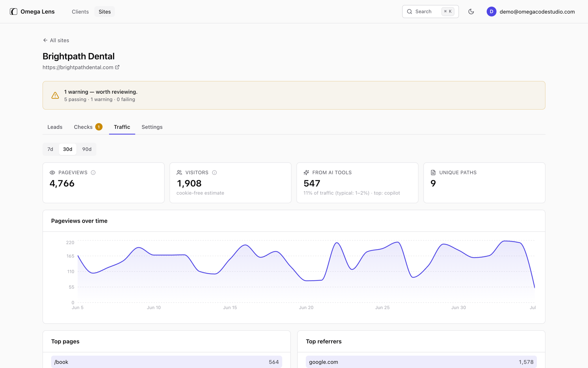Image resolution: width=588 pixels, height=368 pixels.
Task: Click the Jun 10 axis label
Action: [154, 308]
